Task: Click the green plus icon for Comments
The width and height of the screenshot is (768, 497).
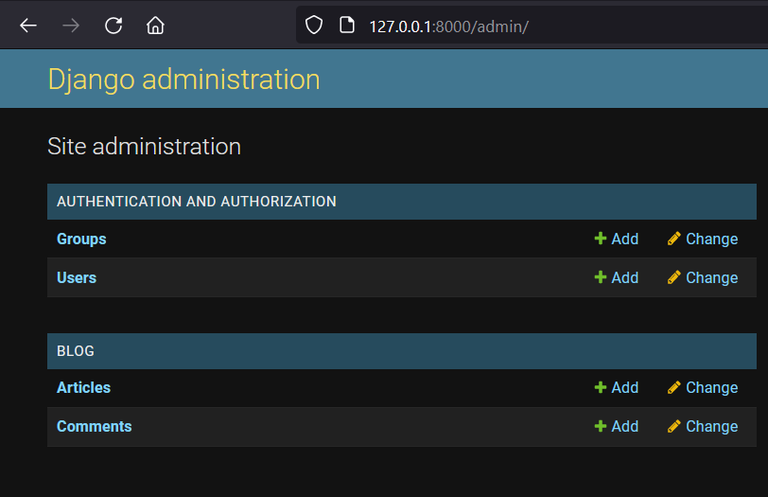Action: (x=600, y=426)
